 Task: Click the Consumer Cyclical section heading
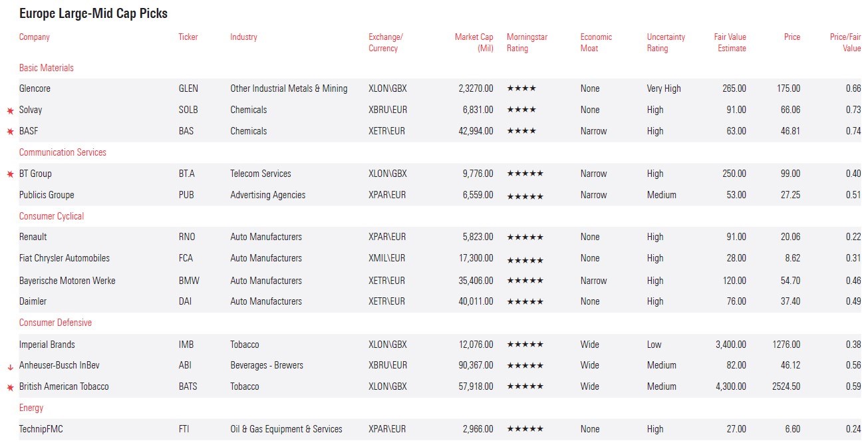point(51,216)
